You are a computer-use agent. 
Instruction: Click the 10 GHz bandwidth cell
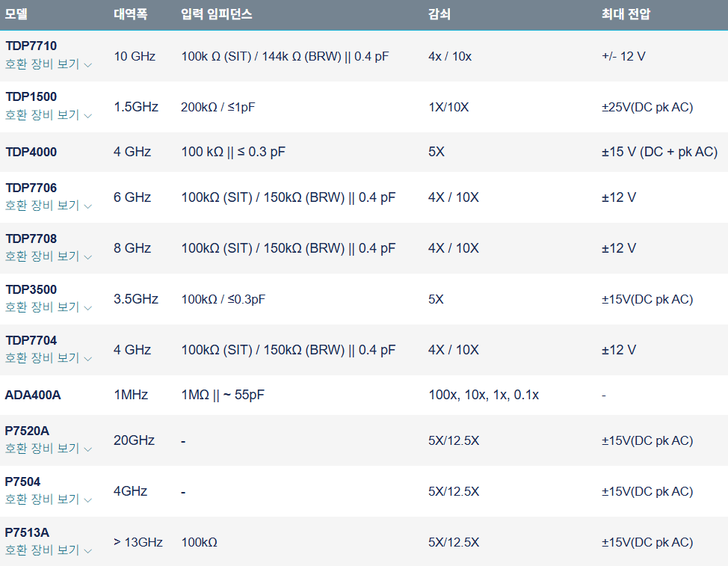point(135,56)
